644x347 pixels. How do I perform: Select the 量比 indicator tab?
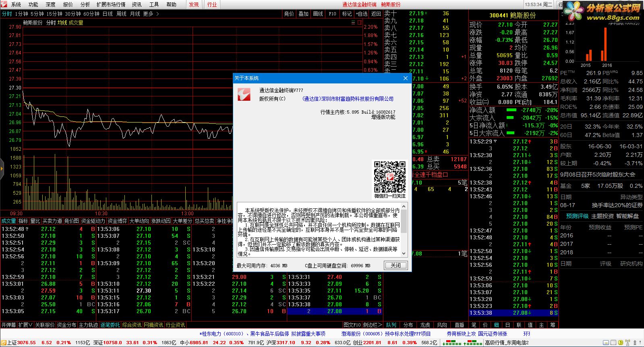pyautogui.click(x=35, y=221)
